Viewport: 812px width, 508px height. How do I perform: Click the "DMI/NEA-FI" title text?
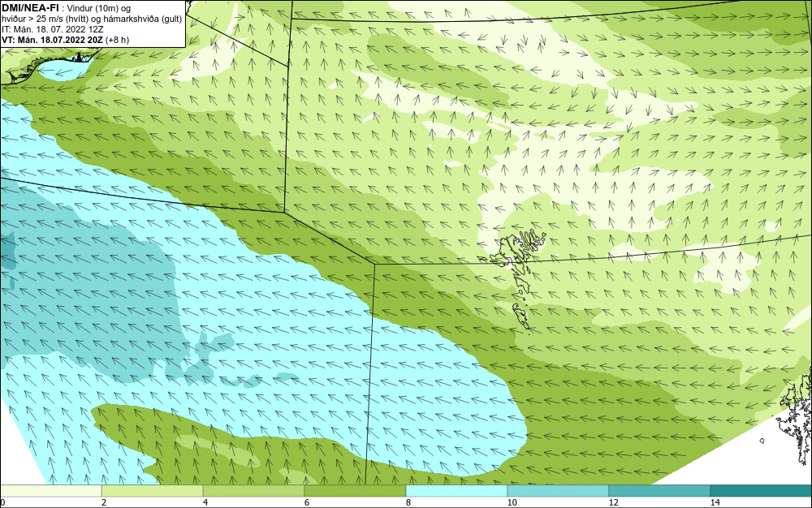[x=30, y=8]
